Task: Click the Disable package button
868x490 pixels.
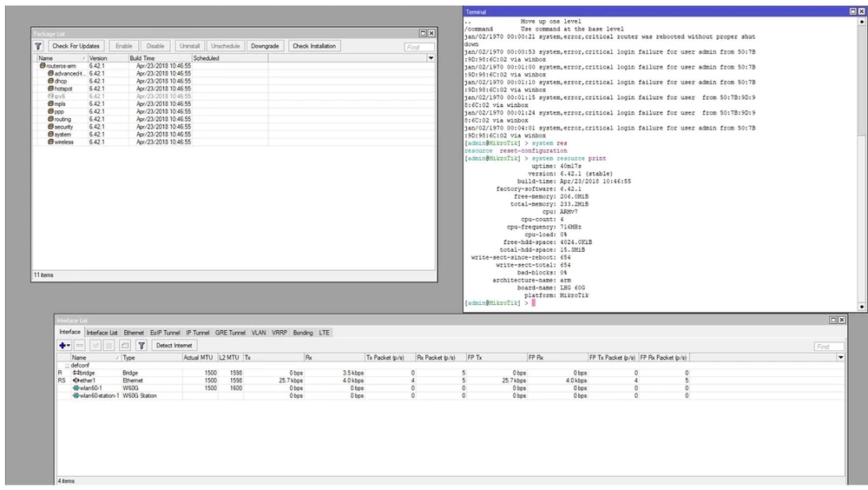Action: (x=155, y=46)
